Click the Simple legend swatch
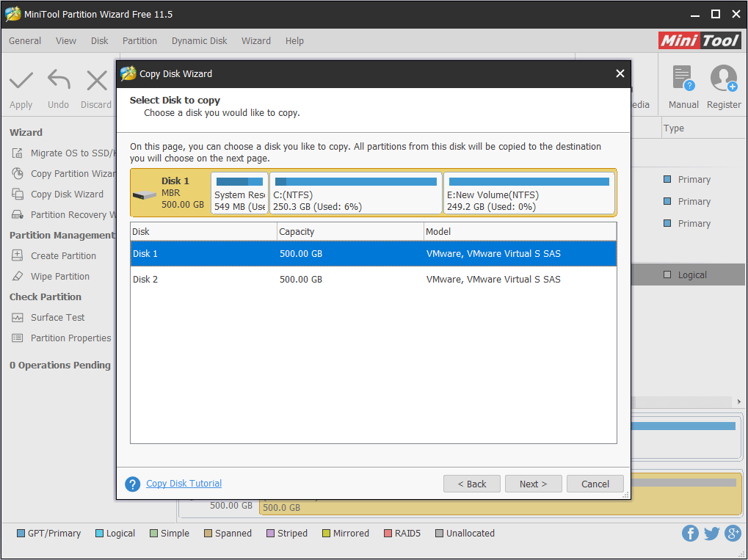The height and width of the screenshot is (560, 748). pyautogui.click(x=153, y=534)
